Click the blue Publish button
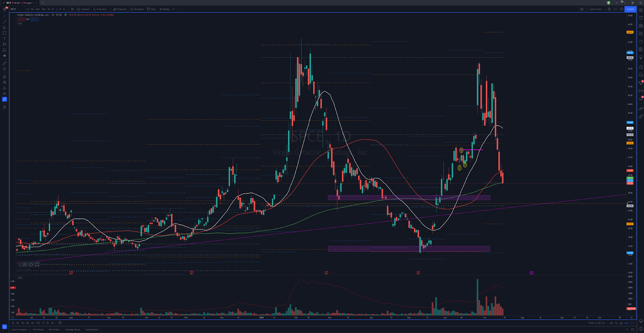The image size is (644, 333). [x=630, y=9]
